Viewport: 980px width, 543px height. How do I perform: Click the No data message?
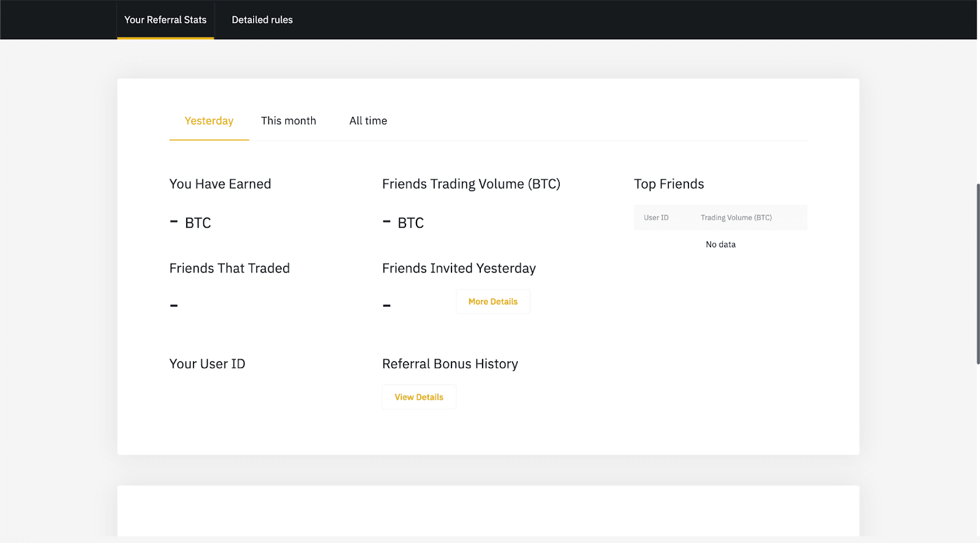(720, 245)
